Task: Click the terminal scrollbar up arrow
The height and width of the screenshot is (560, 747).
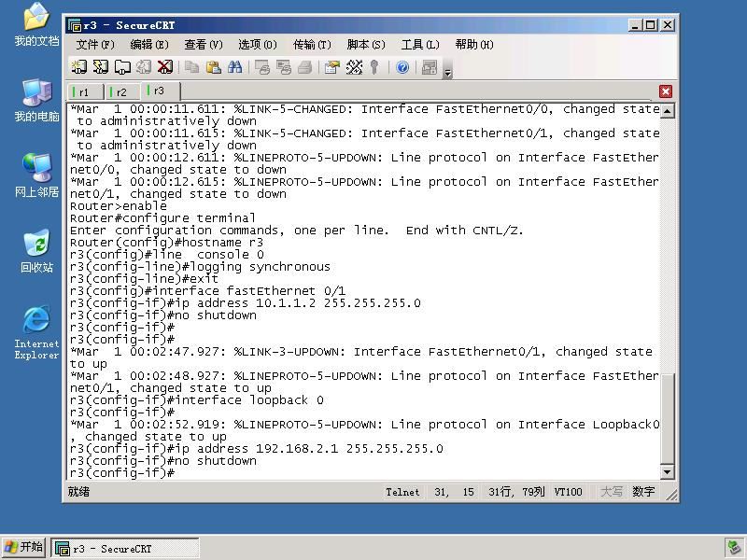Action: pos(667,111)
